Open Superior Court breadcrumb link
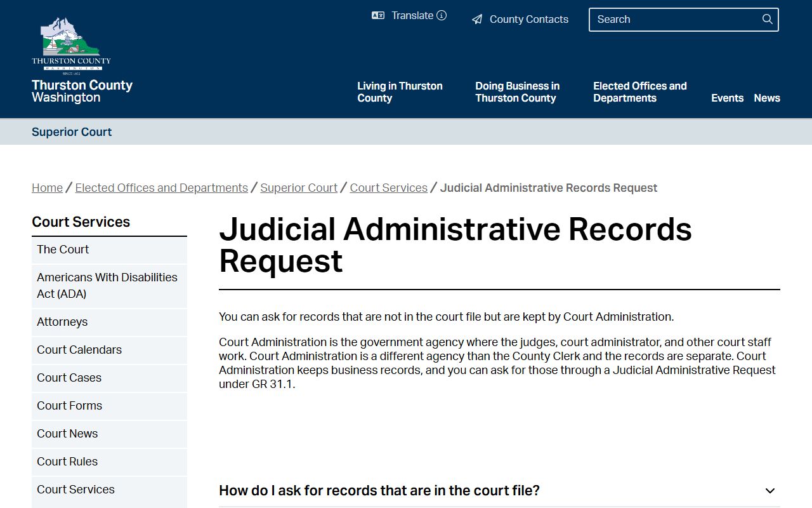 (x=299, y=188)
